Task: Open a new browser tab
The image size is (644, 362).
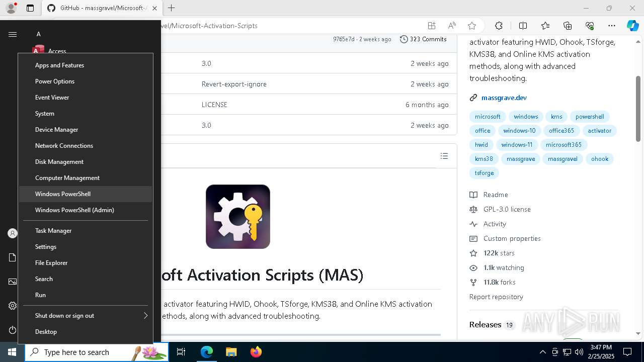Action: coord(172,8)
